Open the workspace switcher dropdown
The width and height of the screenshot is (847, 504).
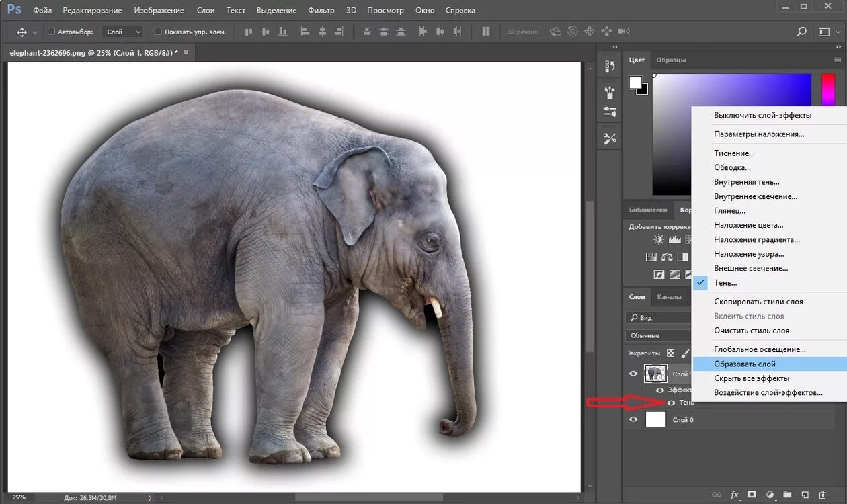tap(828, 32)
